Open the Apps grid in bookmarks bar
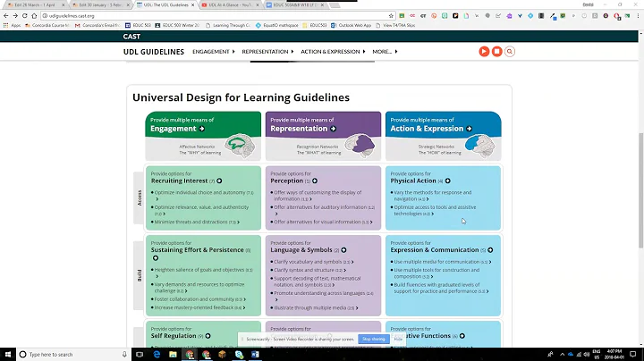This screenshot has width=644, height=361. point(12,25)
